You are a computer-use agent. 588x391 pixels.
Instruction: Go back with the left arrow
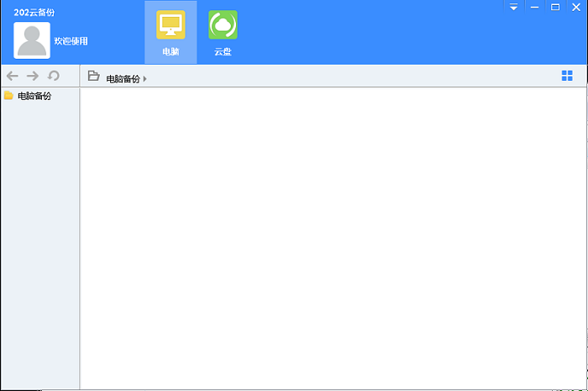pyautogui.click(x=13, y=76)
